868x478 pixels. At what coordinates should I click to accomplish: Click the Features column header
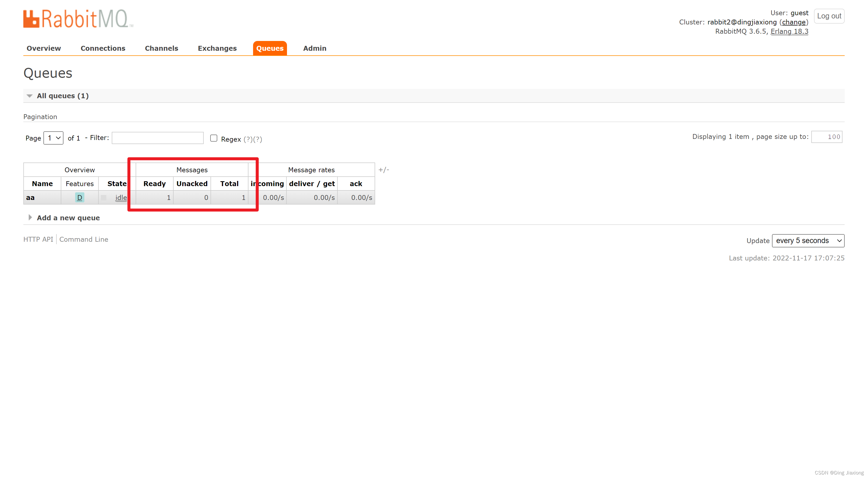[79, 184]
